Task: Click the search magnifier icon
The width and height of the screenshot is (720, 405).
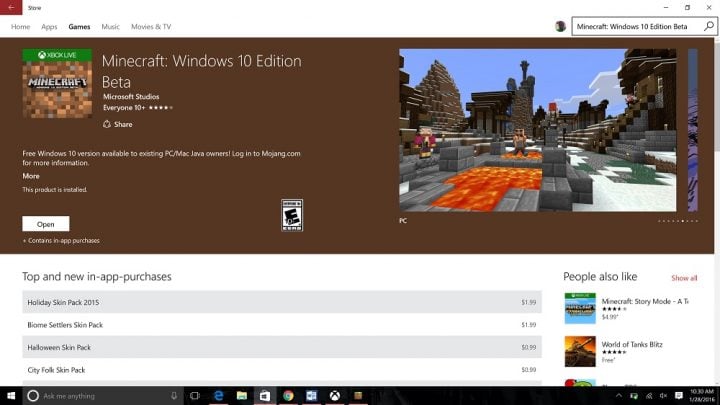Action: (x=709, y=26)
